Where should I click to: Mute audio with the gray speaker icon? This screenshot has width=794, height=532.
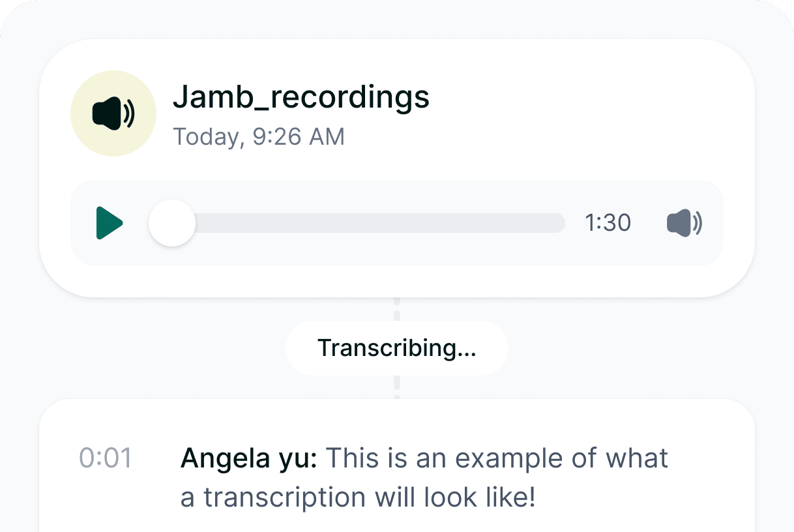[x=684, y=223]
